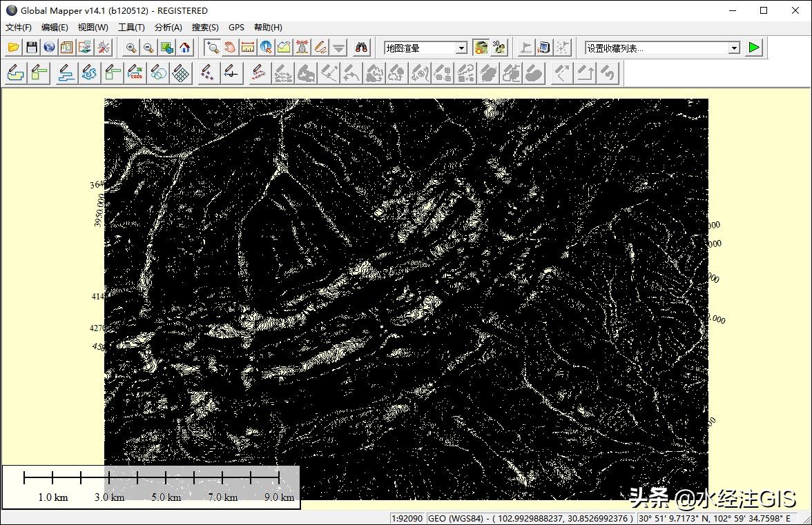Choose the Path Profile tool
The height and width of the screenshot is (525, 812).
284,48
